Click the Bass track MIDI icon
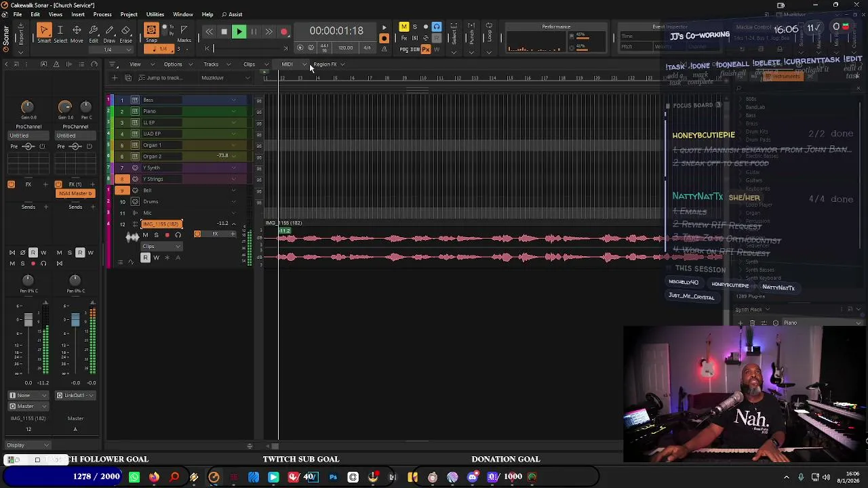The width and height of the screenshot is (868, 488). point(135,100)
